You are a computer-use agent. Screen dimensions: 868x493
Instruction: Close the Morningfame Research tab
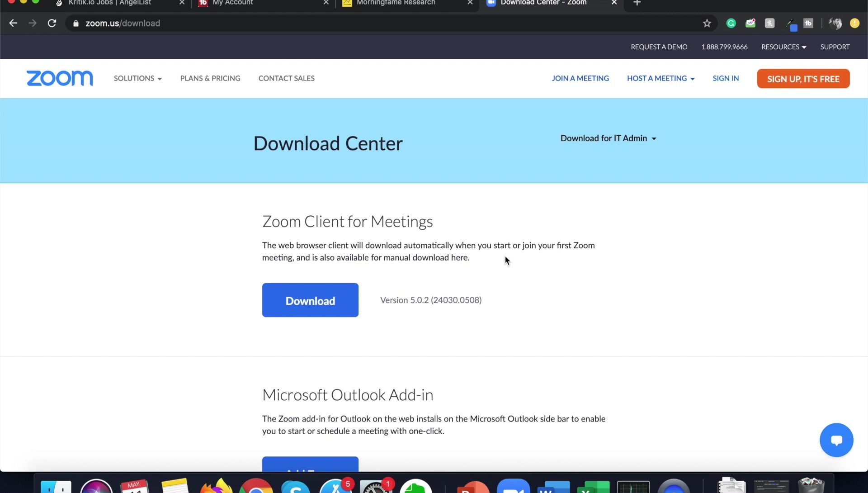coord(470,3)
